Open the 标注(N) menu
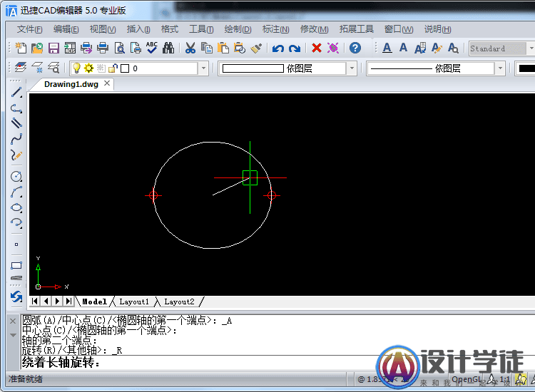535x392 pixels. pos(275,29)
